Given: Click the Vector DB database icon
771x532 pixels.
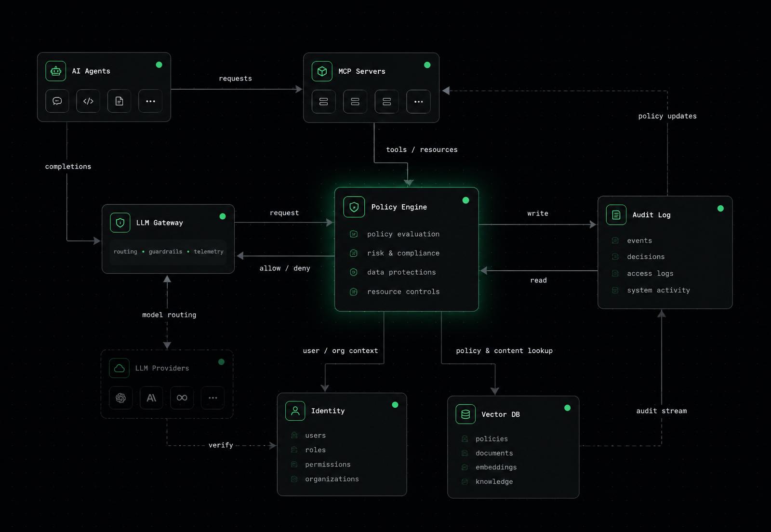Looking at the screenshot, I should pos(465,414).
